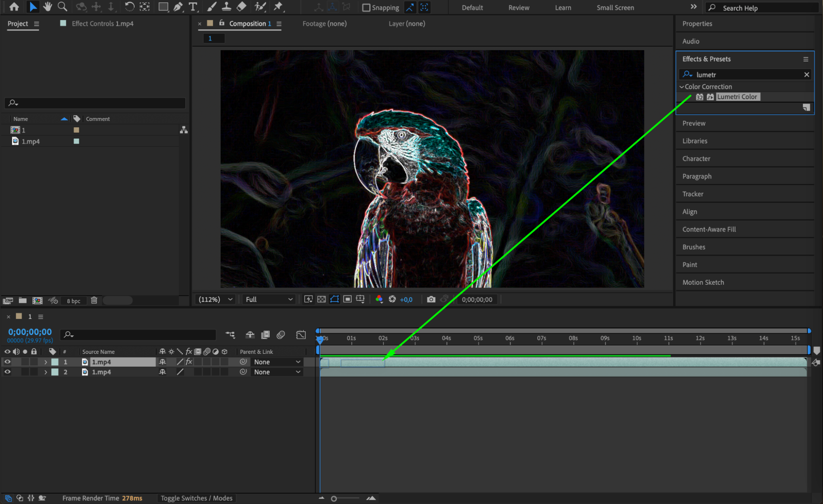
Task: Open the Tracker panel
Action: [x=692, y=194]
